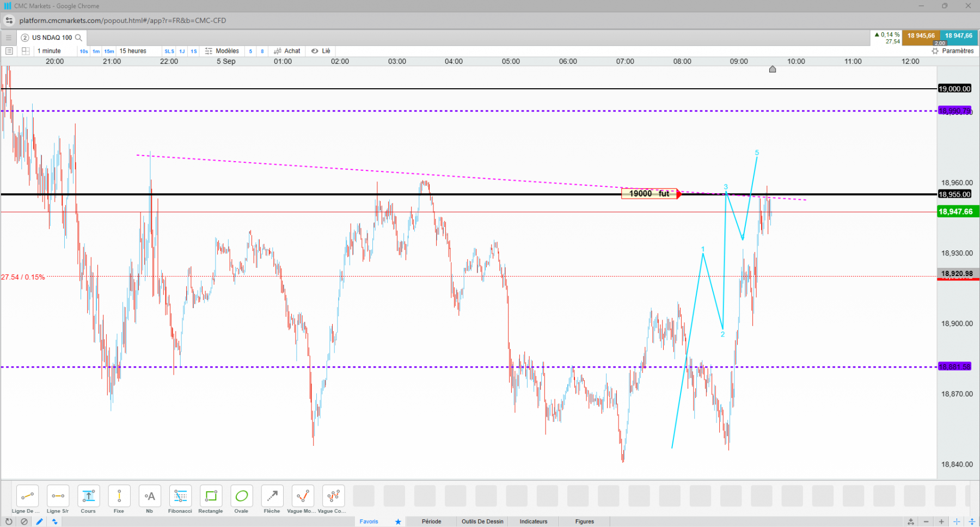The image size is (980, 527).
Task: Select the Flèche arrow tool
Action: (x=272, y=496)
